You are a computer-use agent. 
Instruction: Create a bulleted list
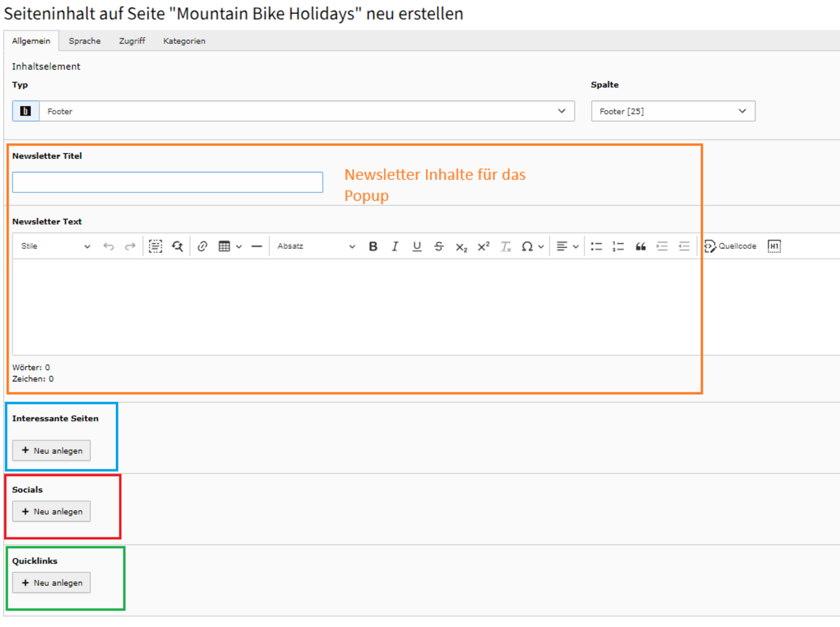pyautogui.click(x=596, y=246)
